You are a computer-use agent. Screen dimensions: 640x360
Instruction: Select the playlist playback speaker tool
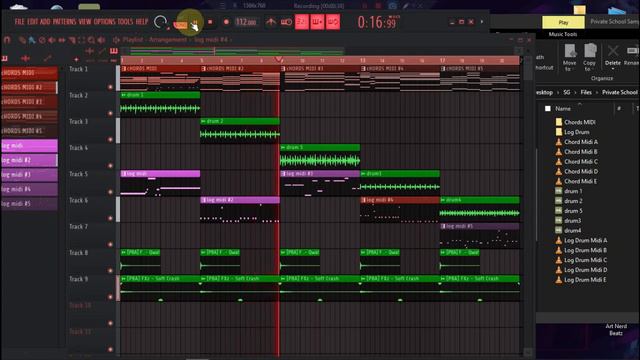point(101,40)
